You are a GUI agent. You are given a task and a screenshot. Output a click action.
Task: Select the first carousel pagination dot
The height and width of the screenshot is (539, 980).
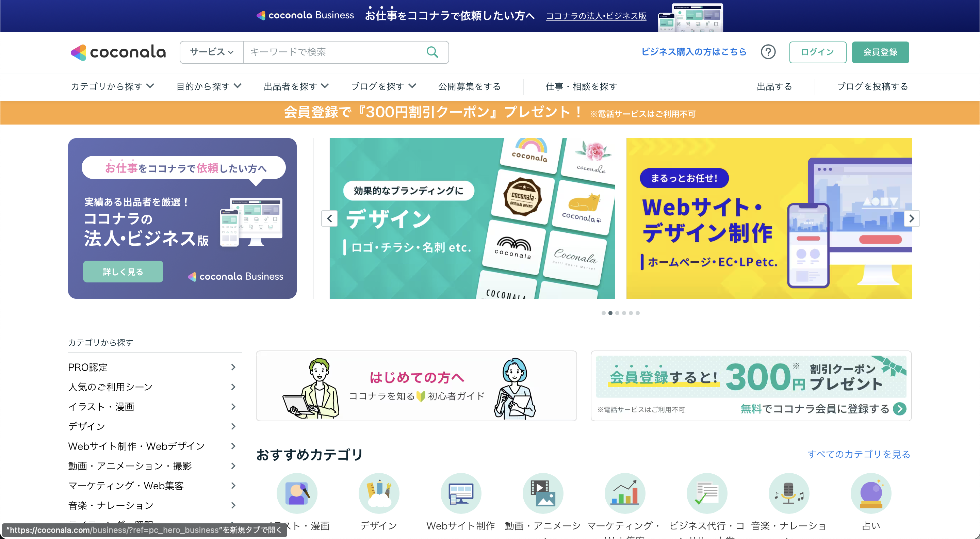pyautogui.click(x=603, y=313)
